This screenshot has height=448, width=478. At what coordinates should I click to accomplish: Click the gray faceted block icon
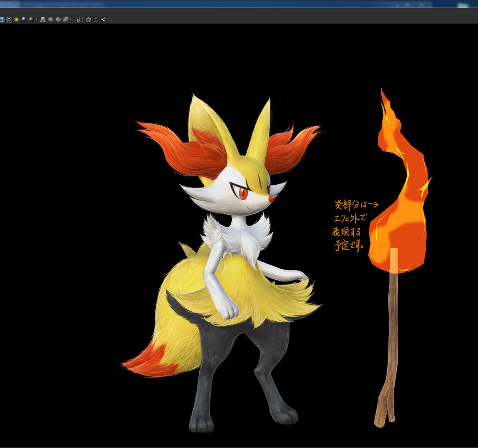coord(65,20)
